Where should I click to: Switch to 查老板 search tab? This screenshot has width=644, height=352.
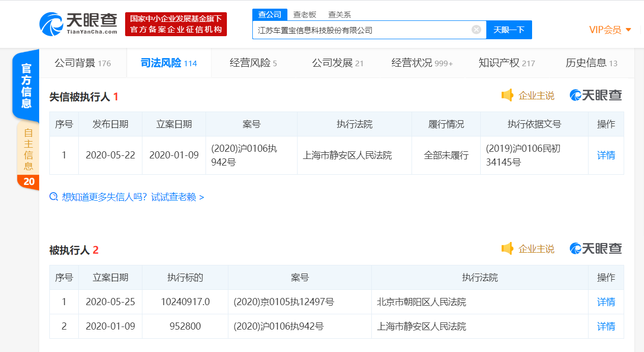coord(305,15)
